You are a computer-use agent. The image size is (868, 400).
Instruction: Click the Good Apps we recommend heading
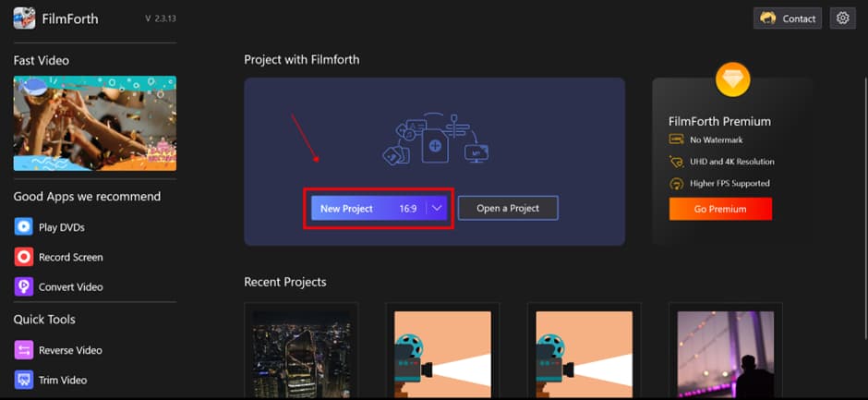point(87,197)
